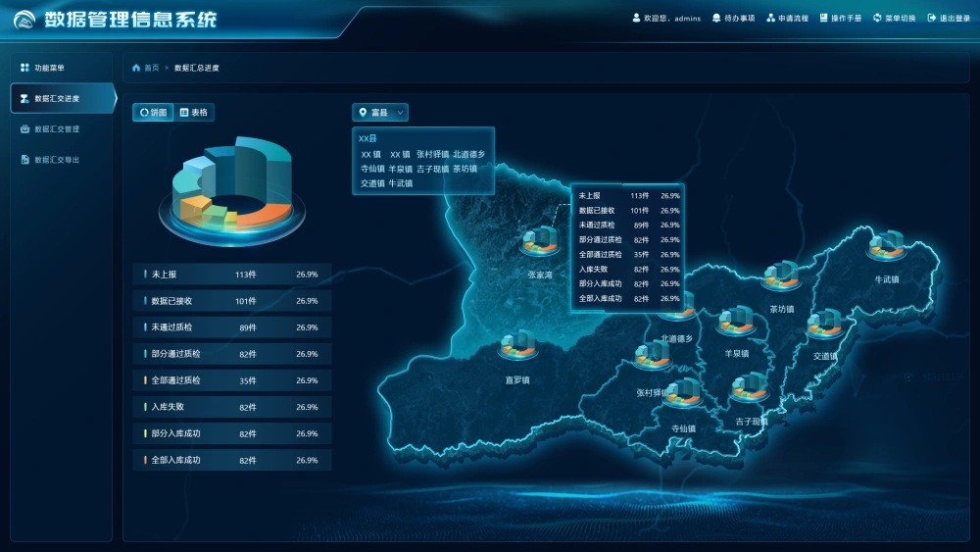Select 数据汇交管理 sidebar menu item
The width and height of the screenshot is (980, 552).
[56, 128]
